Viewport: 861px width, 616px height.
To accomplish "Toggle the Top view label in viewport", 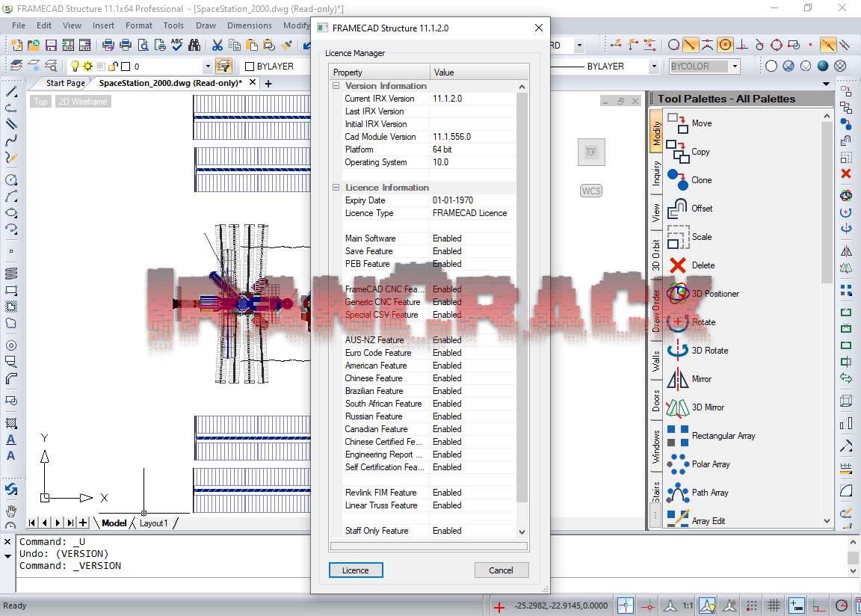I will pyautogui.click(x=40, y=102).
